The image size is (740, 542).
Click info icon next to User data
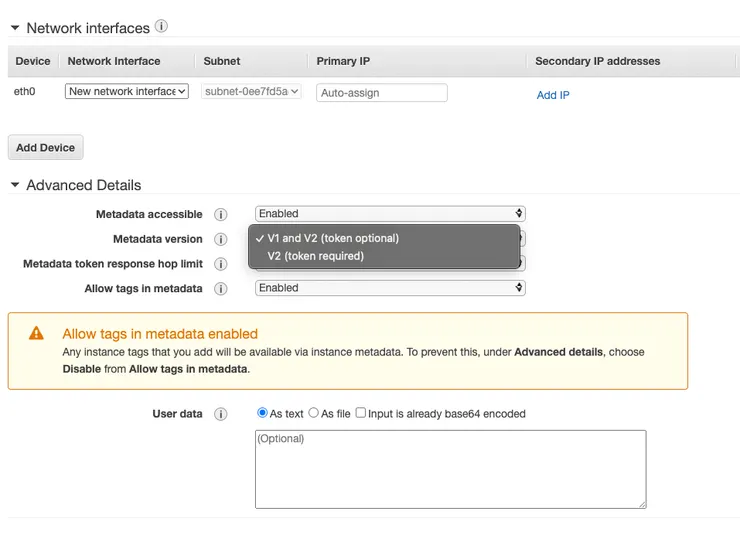click(221, 414)
